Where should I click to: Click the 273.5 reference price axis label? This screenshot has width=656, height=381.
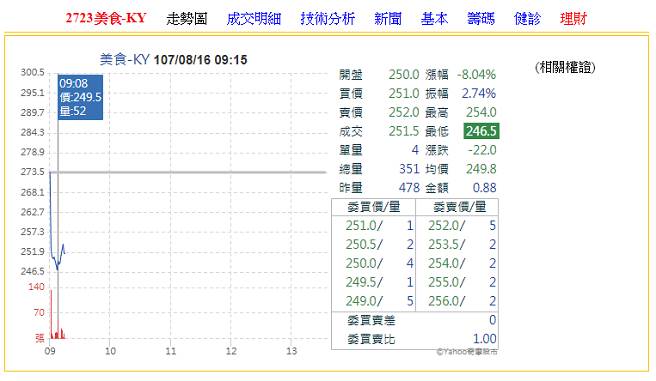(x=32, y=171)
